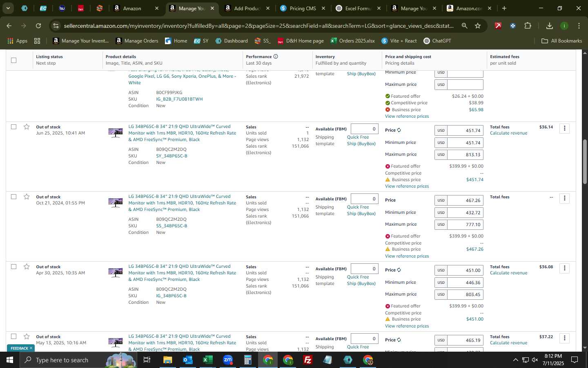Open the IG_B2B_F7U081BTWH SKU link
Screen dimensions: 588x368
click(179, 99)
